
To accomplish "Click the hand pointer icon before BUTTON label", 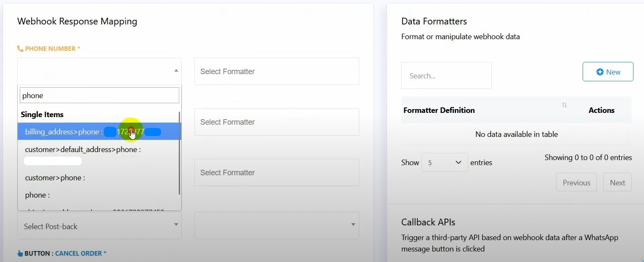I will [20, 254].
